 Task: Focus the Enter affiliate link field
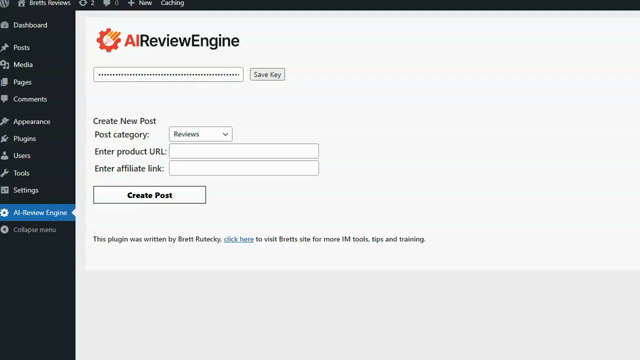(244, 168)
